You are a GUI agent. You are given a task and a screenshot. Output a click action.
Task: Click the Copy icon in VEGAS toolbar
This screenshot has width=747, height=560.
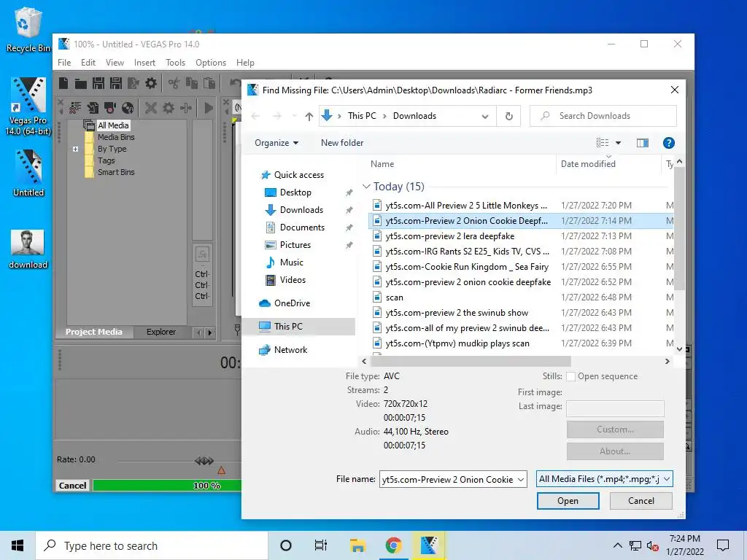[x=192, y=83]
